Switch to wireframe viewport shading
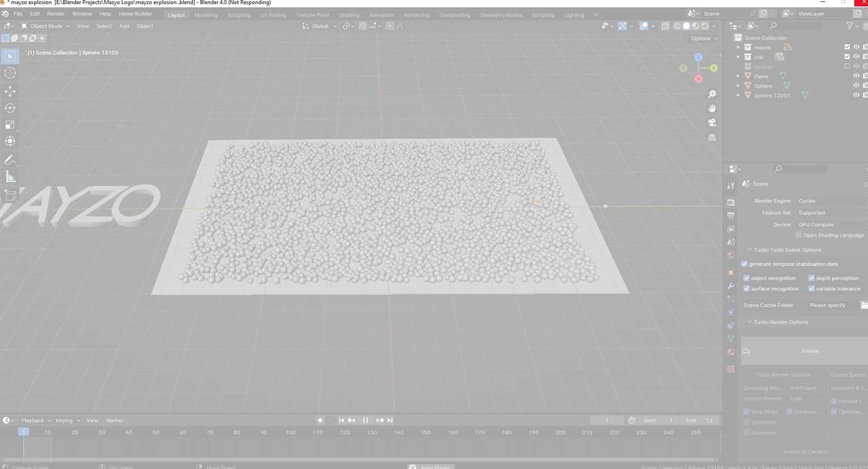This screenshot has height=469, width=868. 677,26
